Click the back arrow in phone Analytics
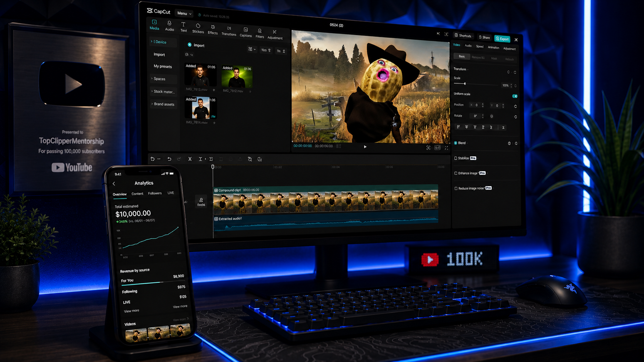This screenshot has height=362, width=644. point(114,184)
